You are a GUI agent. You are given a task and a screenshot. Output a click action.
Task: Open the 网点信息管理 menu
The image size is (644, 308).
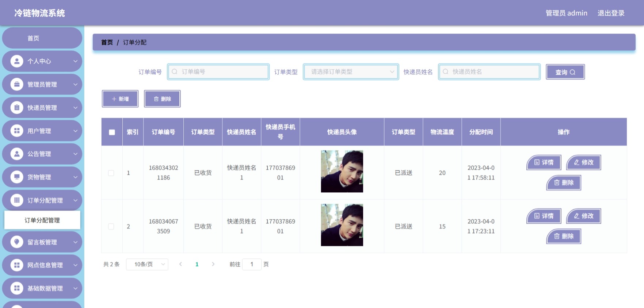coord(42,265)
